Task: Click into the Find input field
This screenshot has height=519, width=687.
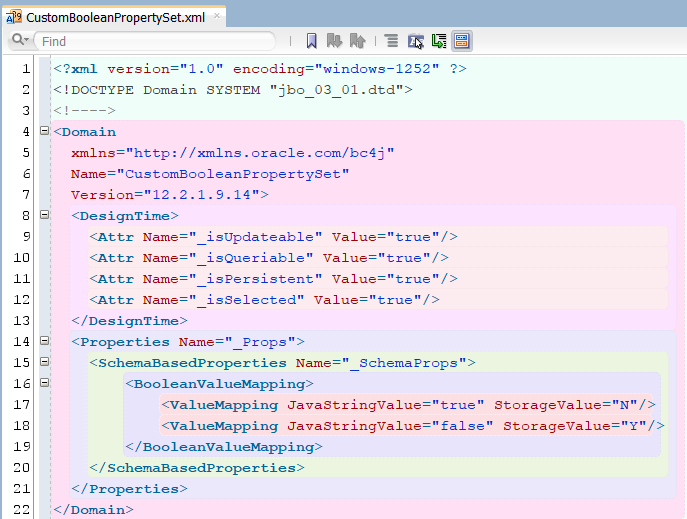Action: click(155, 41)
